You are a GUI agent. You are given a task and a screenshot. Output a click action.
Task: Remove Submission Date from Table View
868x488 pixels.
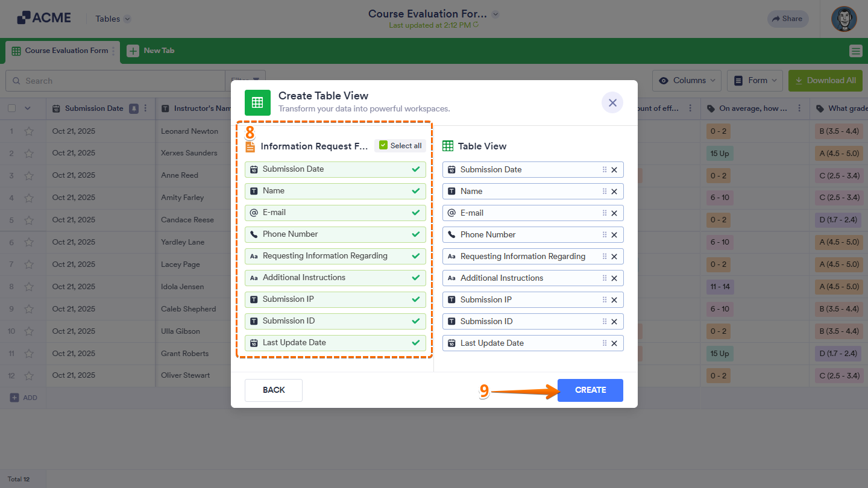pos(614,170)
